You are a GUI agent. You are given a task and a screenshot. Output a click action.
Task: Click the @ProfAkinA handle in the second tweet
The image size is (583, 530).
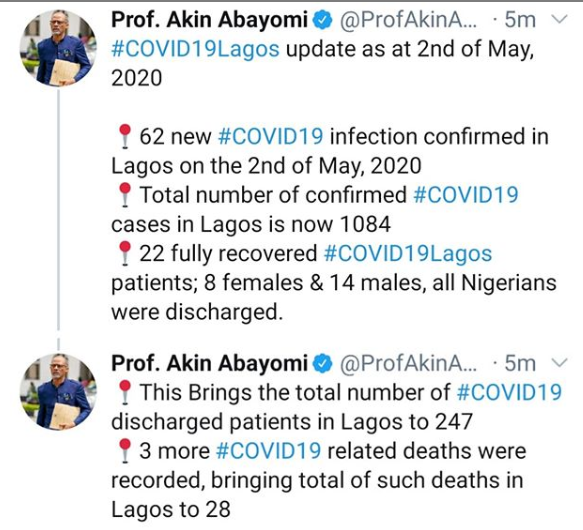[x=408, y=364]
